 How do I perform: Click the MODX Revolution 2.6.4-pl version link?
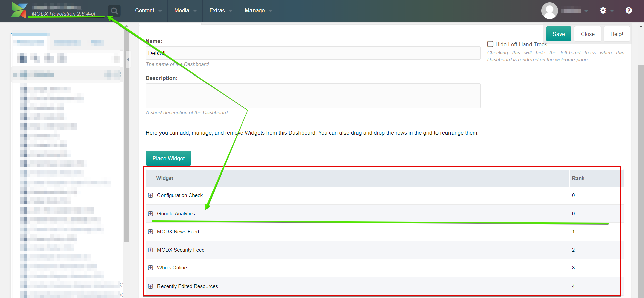click(63, 14)
